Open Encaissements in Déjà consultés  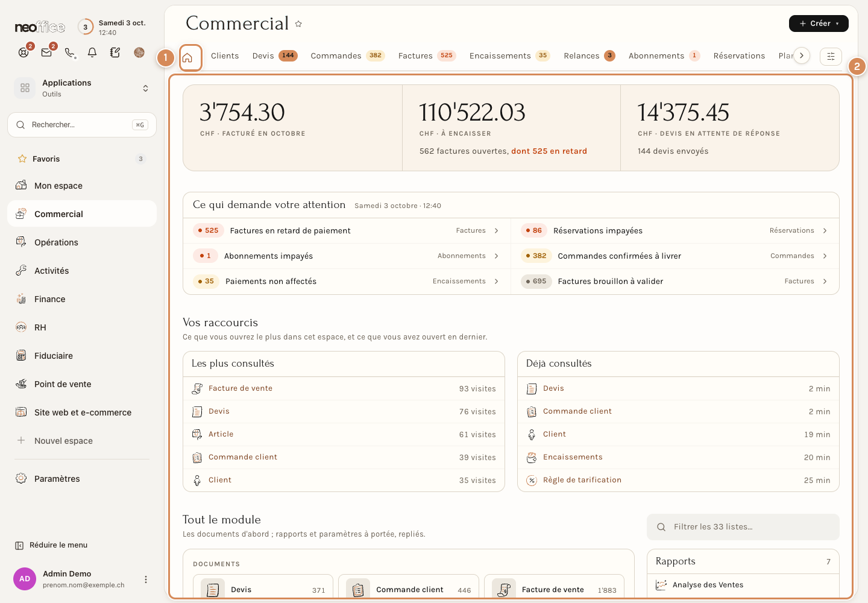click(678, 457)
